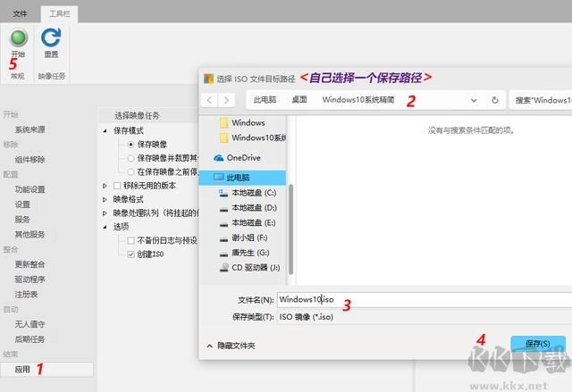Click the 保存(S) button

[537, 344]
